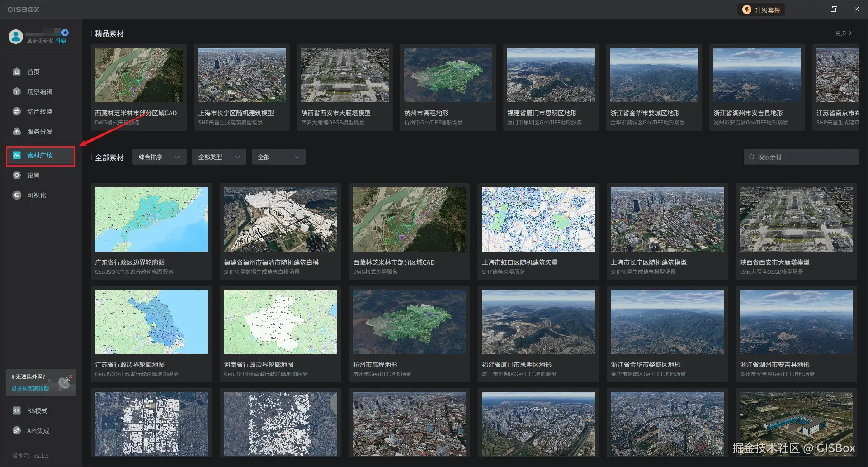The width and height of the screenshot is (868, 467).
Task: Click the 可视化 visualization icon
Action: click(17, 195)
